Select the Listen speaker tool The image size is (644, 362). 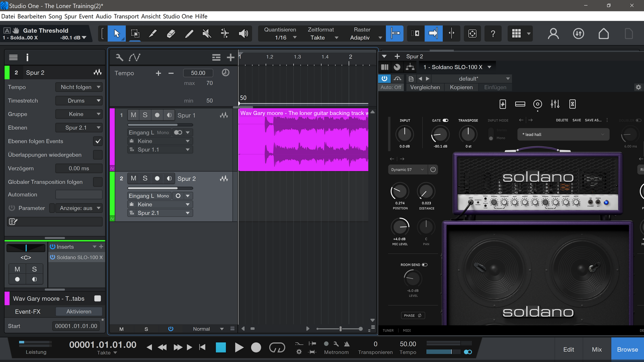click(x=243, y=34)
